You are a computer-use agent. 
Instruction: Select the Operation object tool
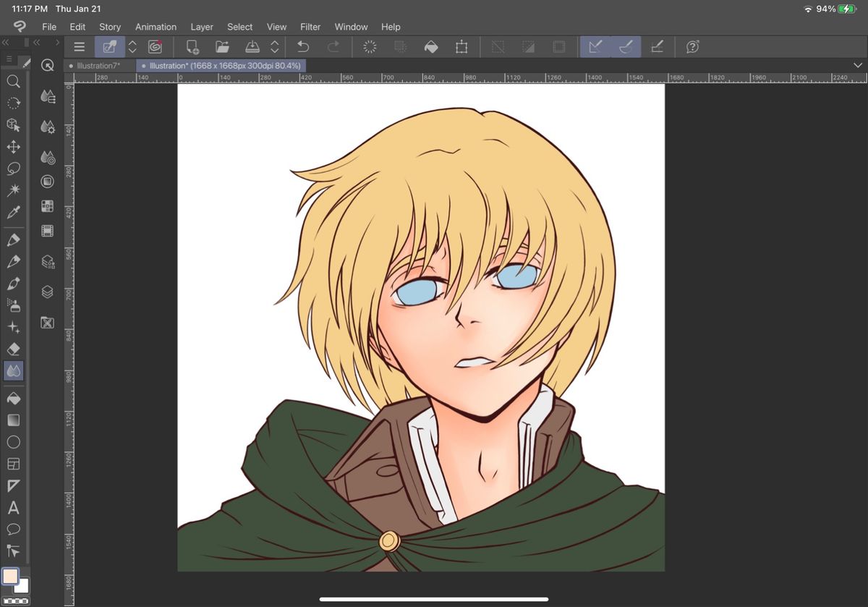[x=13, y=125]
